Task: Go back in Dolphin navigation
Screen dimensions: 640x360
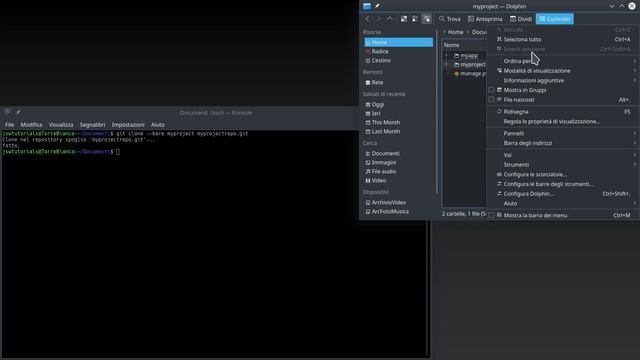Action: click(367, 19)
